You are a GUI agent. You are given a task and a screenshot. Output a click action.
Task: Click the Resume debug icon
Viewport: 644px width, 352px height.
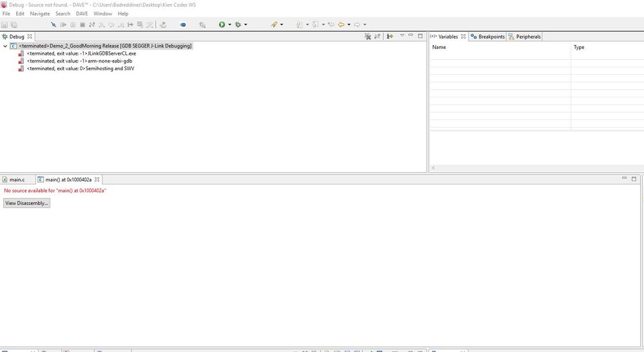tap(63, 24)
